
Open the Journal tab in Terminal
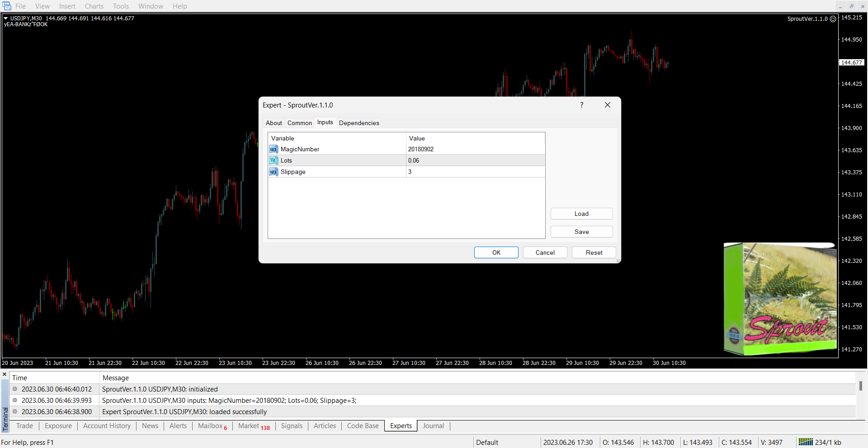tap(433, 426)
